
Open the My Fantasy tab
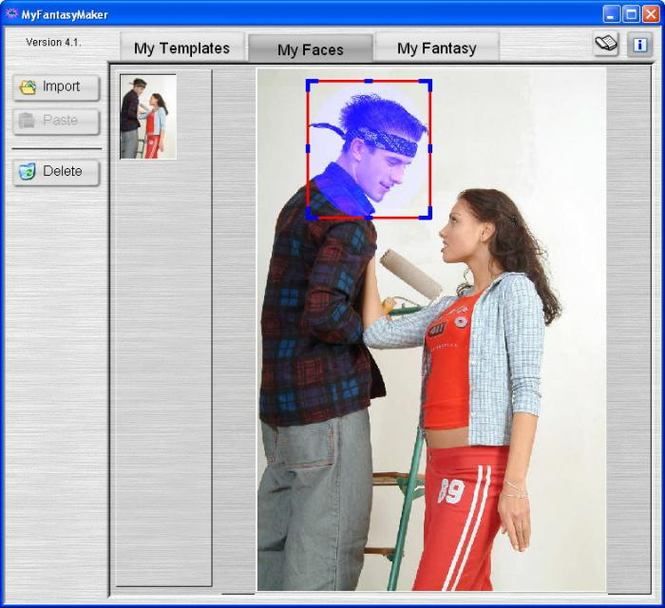[x=437, y=47]
